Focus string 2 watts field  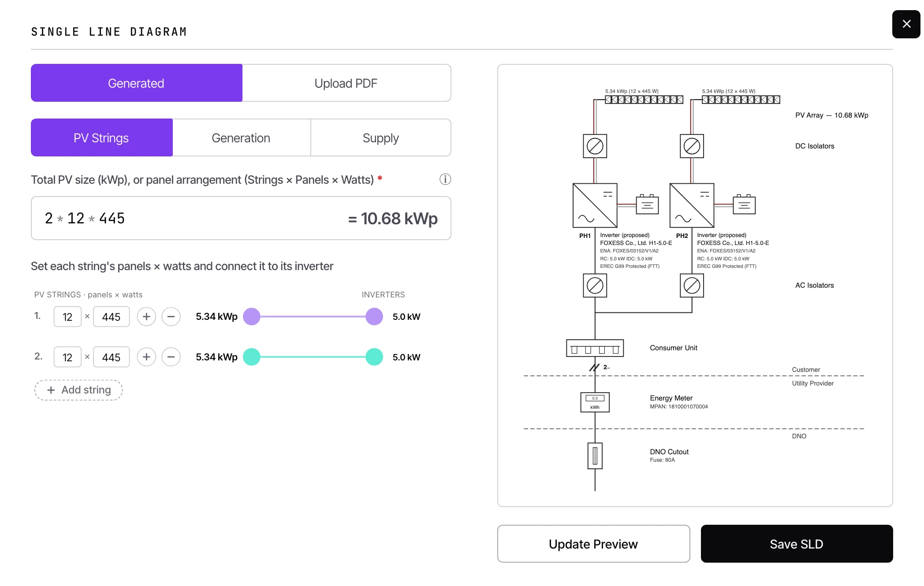(x=112, y=357)
